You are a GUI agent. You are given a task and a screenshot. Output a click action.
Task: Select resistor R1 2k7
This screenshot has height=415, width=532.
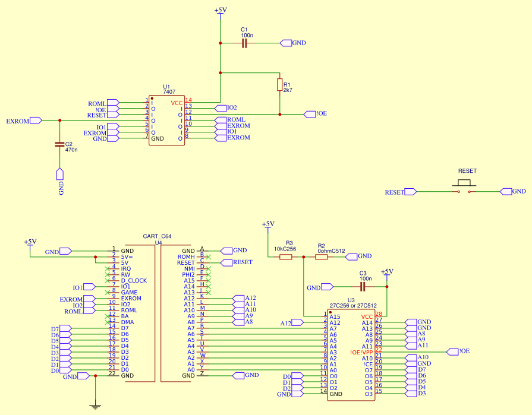279,85
